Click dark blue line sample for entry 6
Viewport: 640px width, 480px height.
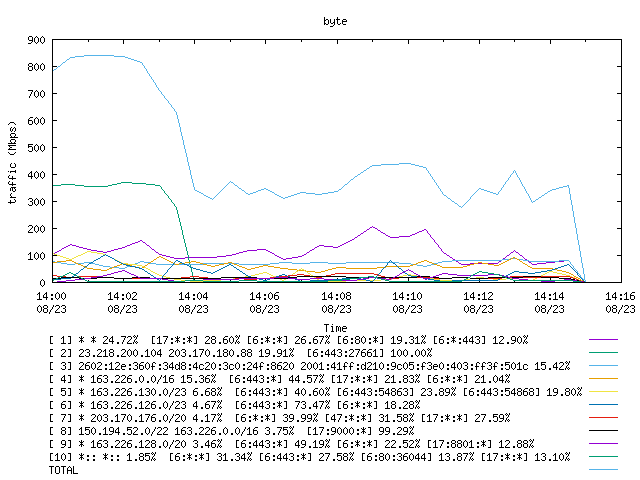(603, 405)
